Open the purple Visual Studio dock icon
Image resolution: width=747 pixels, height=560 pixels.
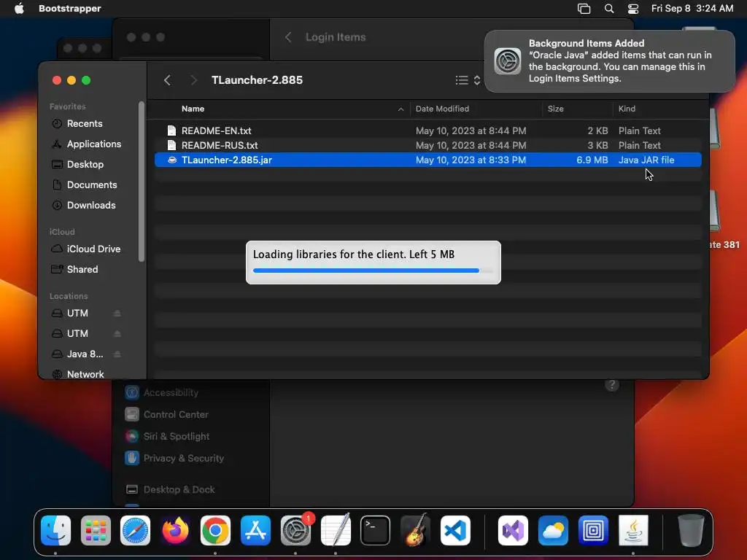pos(513,530)
